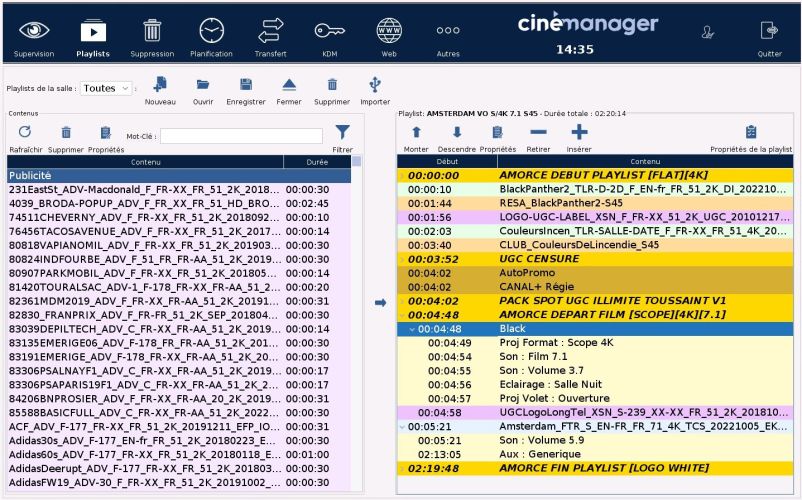The width and height of the screenshot is (802, 500).
Task: Insert item with Insérer plus icon
Action: [x=579, y=132]
